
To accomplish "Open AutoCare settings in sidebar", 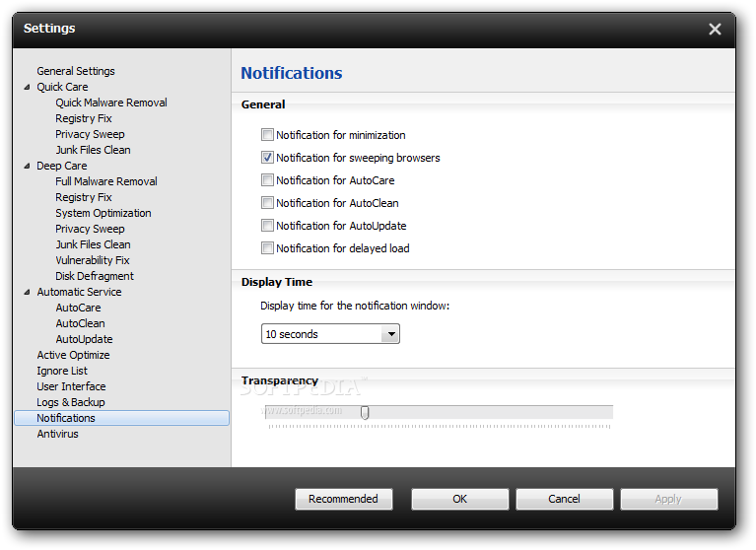I will click(78, 308).
